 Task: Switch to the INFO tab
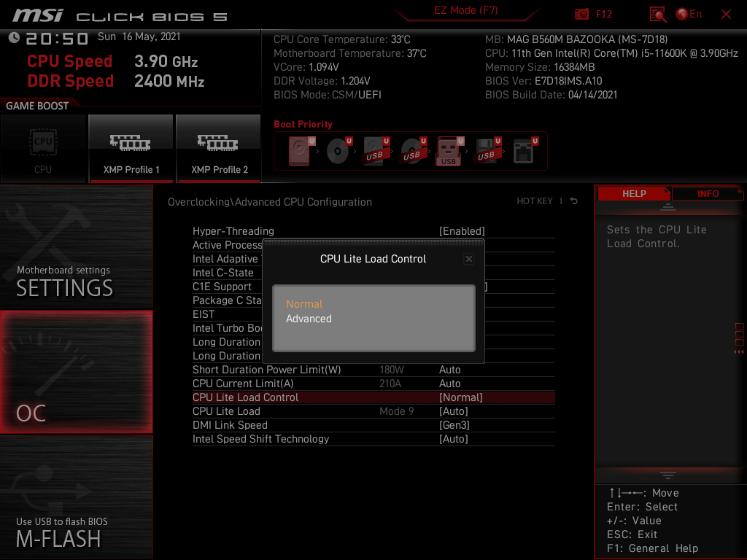click(708, 194)
